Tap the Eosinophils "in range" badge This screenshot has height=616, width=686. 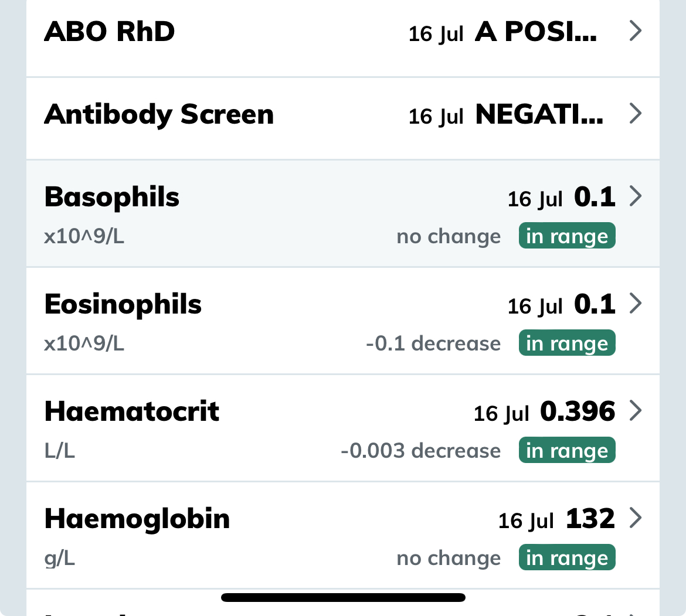(566, 343)
